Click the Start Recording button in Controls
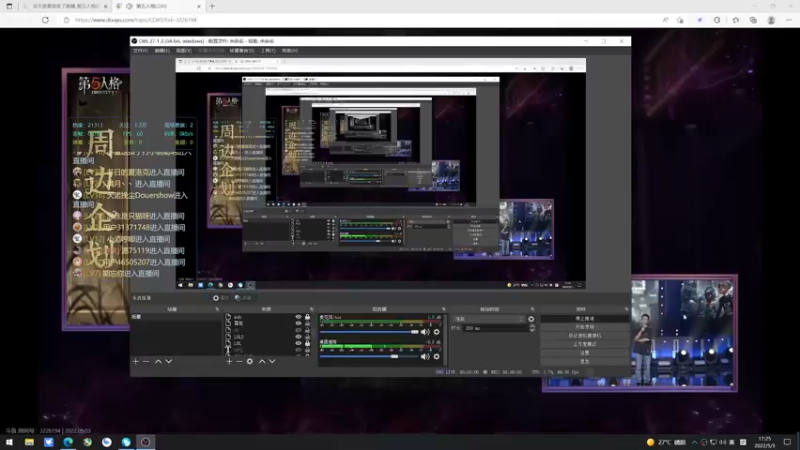The width and height of the screenshot is (800, 450). pos(585,327)
